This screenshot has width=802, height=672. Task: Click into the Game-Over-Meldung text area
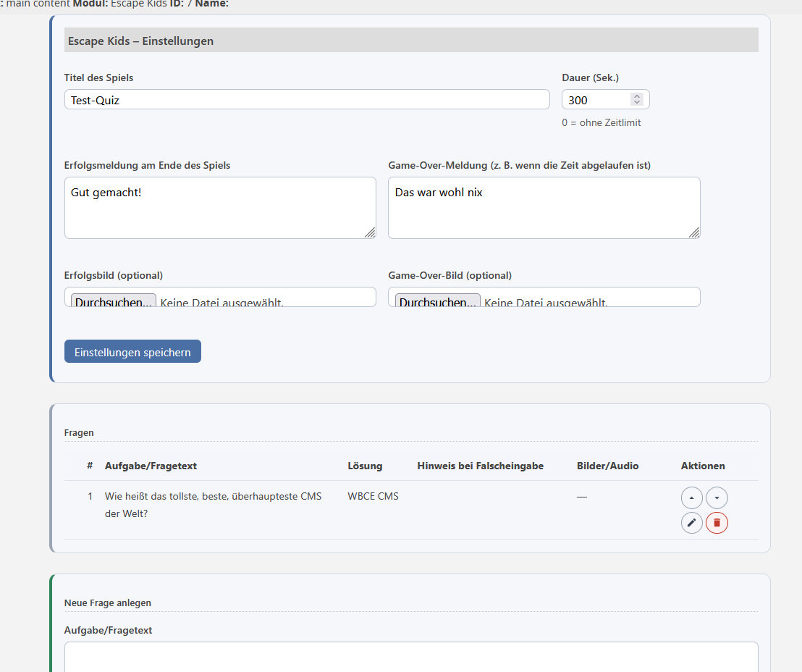pyautogui.click(x=544, y=208)
